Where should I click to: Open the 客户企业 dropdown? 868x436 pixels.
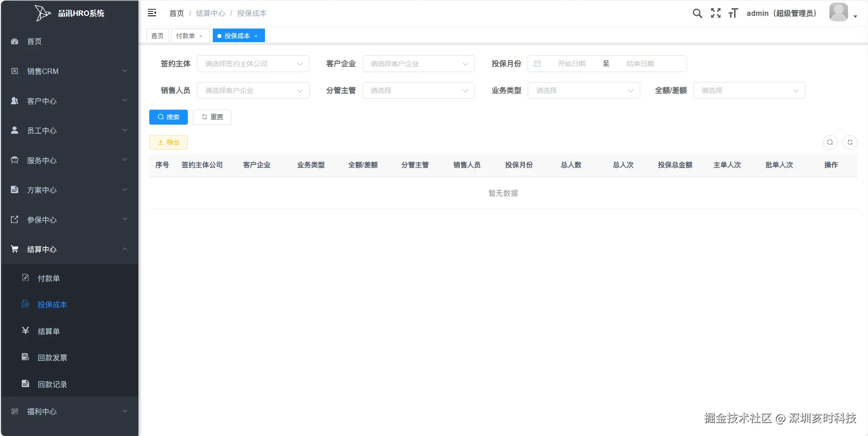[418, 64]
